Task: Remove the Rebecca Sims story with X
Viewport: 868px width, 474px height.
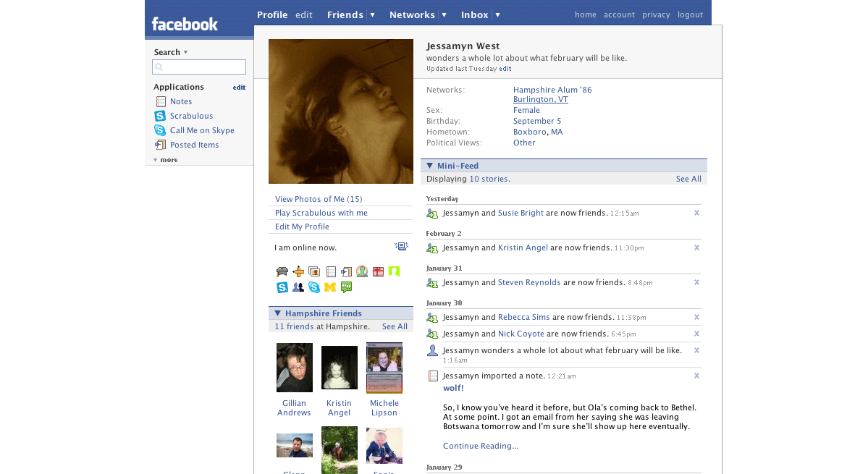Action: 697,318
